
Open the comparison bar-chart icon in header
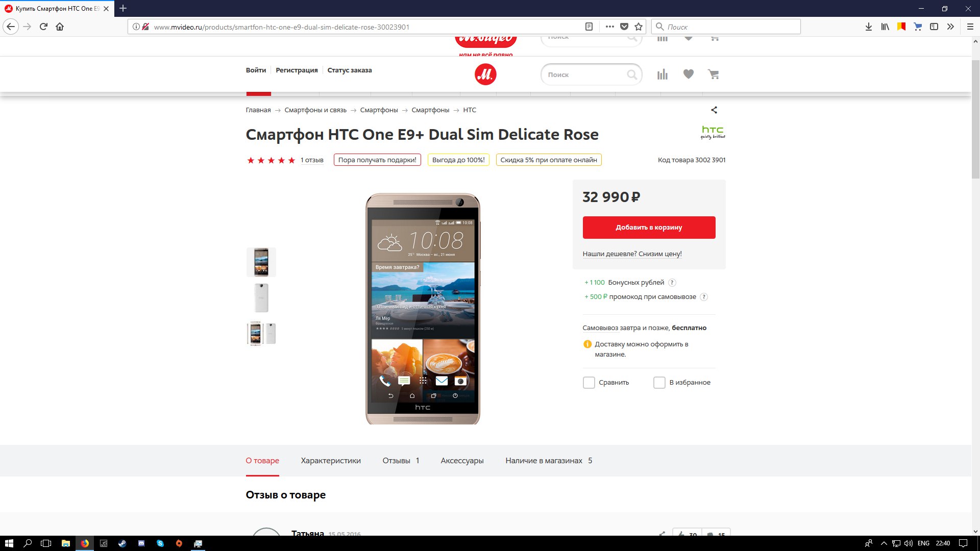pyautogui.click(x=663, y=74)
